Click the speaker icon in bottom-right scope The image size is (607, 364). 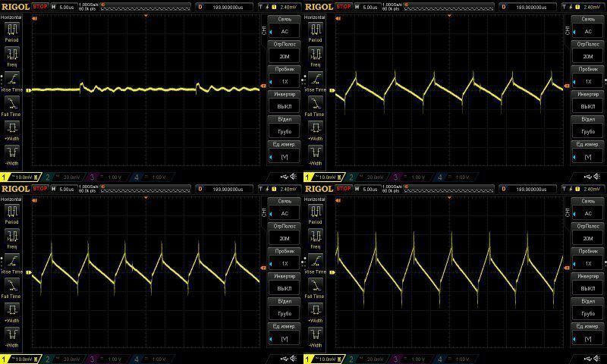tap(597, 359)
